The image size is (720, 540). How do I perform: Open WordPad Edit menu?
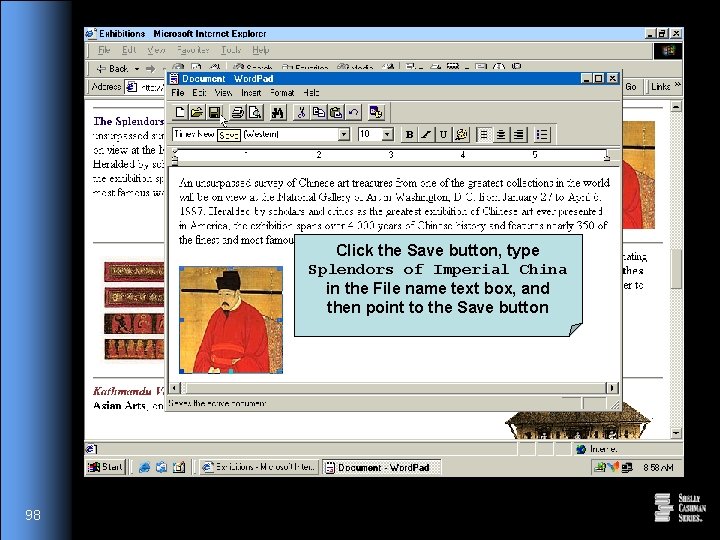tap(199, 93)
